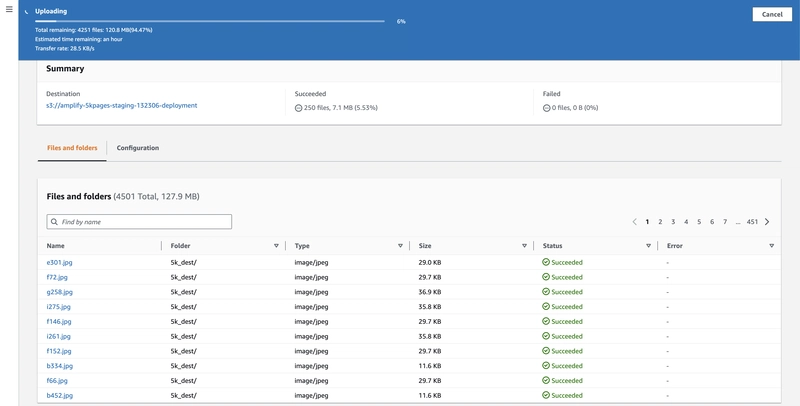
Task: Click Succeeded check icon for f146.jpg
Action: coord(546,321)
